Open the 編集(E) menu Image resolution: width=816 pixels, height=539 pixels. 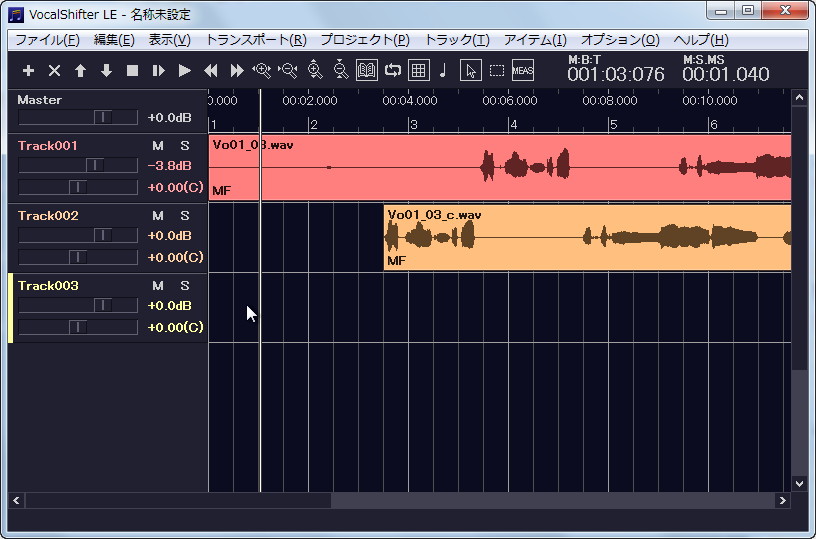click(x=114, y=40)
